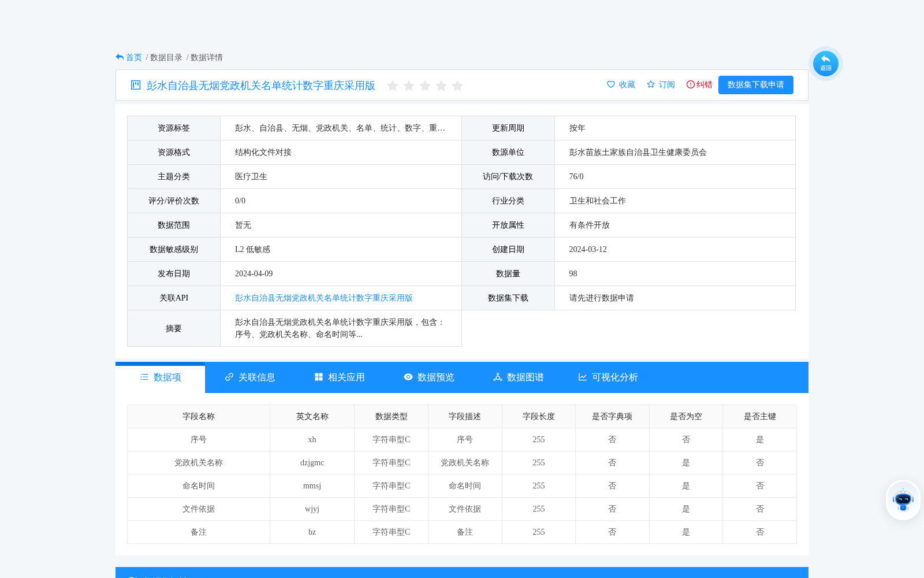Switch to the 关联信息 tab
The height and width of the screenshot is (578, 924).
pyautogui.click(x=250, y=377)
